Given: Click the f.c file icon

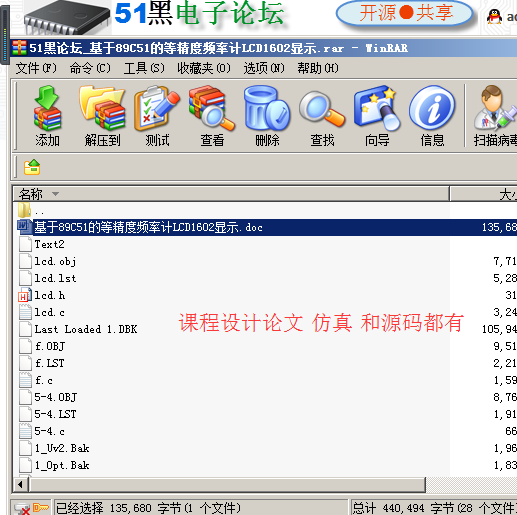Looking at the screenshot, I should 25,380.
